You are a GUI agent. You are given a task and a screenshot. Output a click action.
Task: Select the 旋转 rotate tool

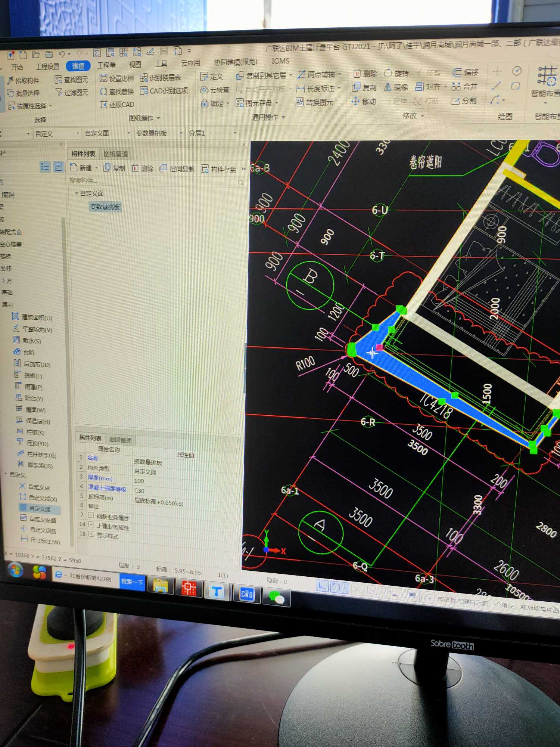[x=396, y=73]
